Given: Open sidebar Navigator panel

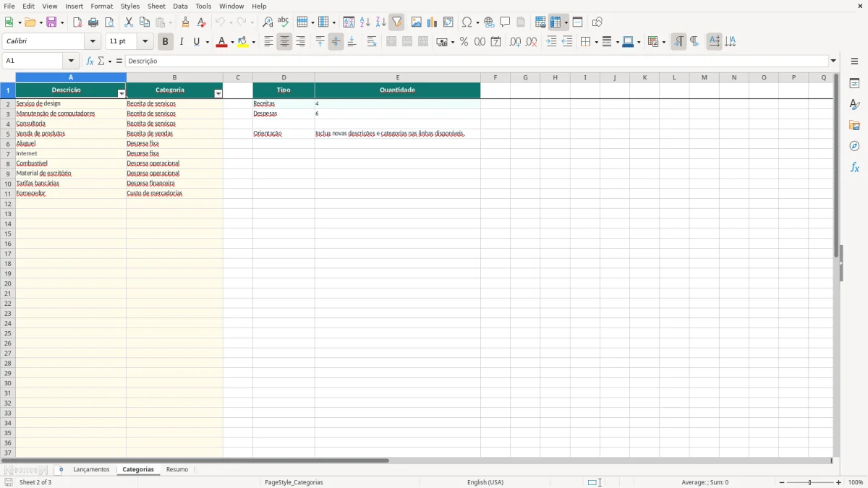Looking at the screenshot, I should [x=854, y=146].
